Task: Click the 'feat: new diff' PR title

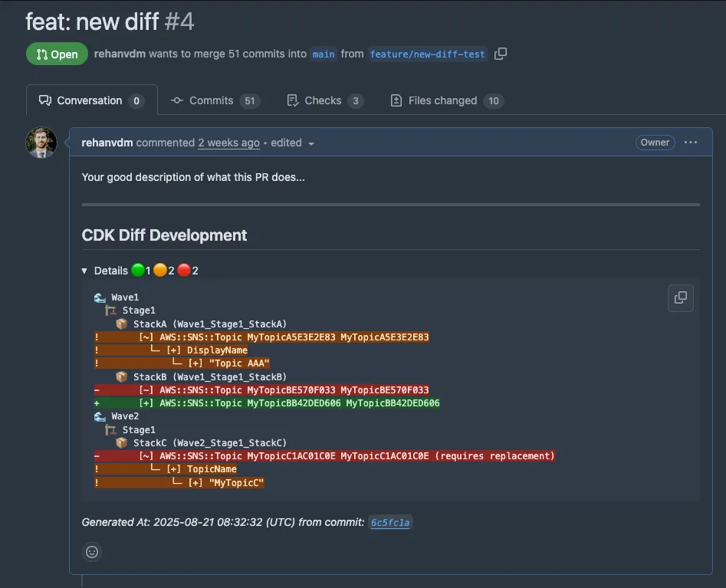Action: 92,21
